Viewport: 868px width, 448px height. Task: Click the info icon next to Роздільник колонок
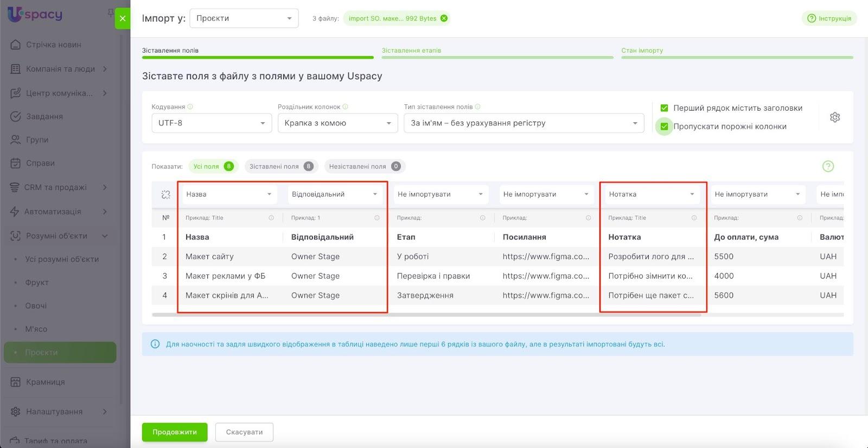click(346, 107)
